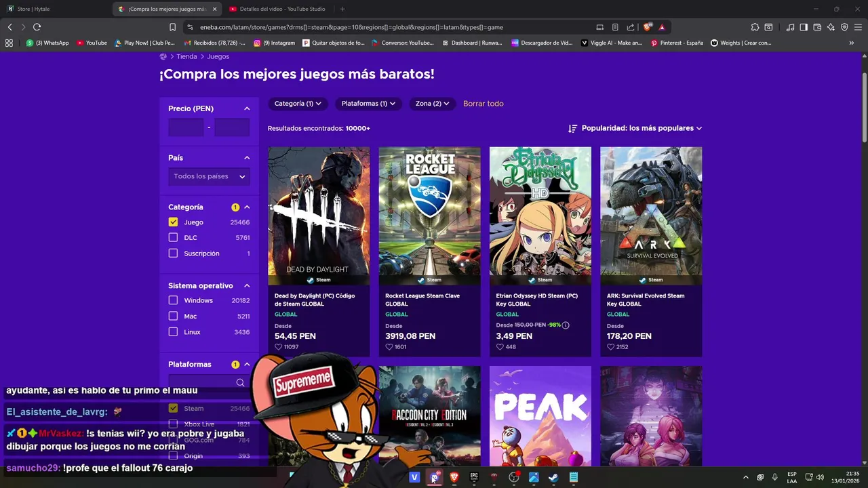Reload the page using the refresh icon
This screenshot has height=488, width=868.
coord(37,27)
